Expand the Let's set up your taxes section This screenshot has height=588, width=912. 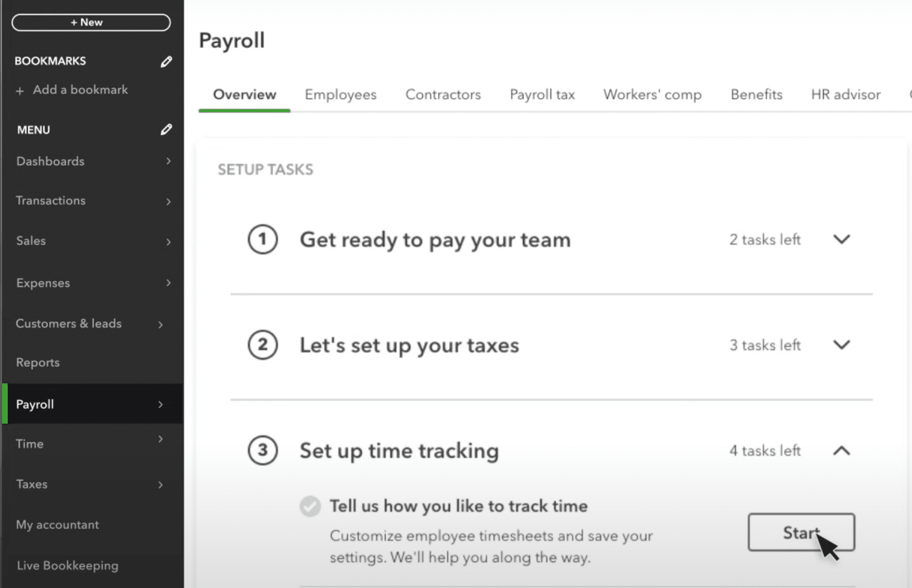click(x=841, y=345)
